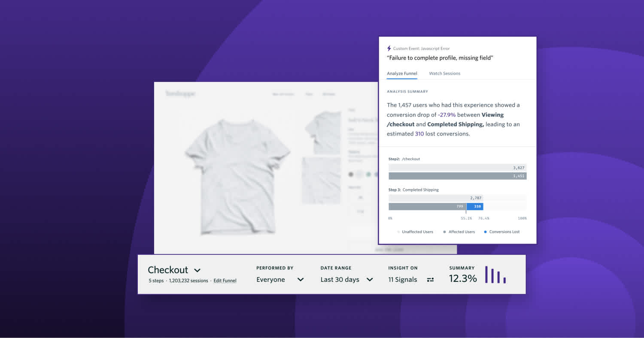Switch to the Analyze Funnel tab
Screen dimensions: 644x338
coord(402,73)
